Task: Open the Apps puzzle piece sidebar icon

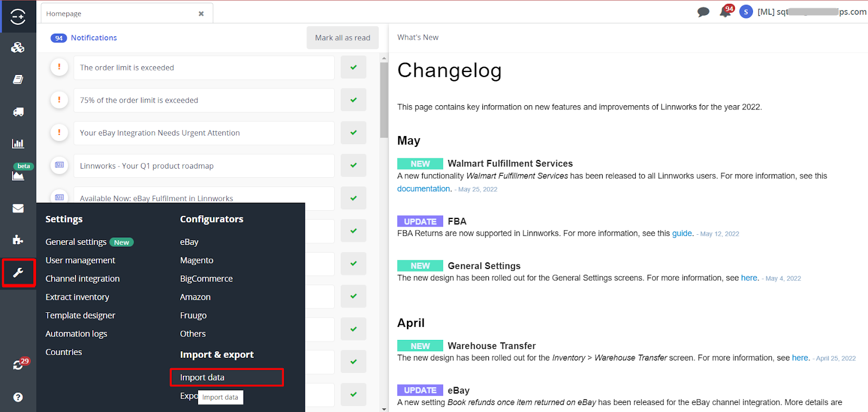Action: [18, 240]
